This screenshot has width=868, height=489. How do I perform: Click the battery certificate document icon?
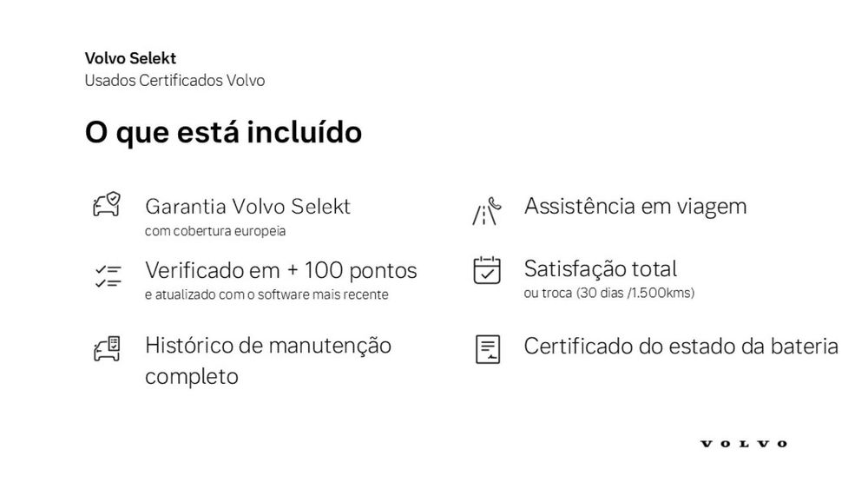point(488,349)
